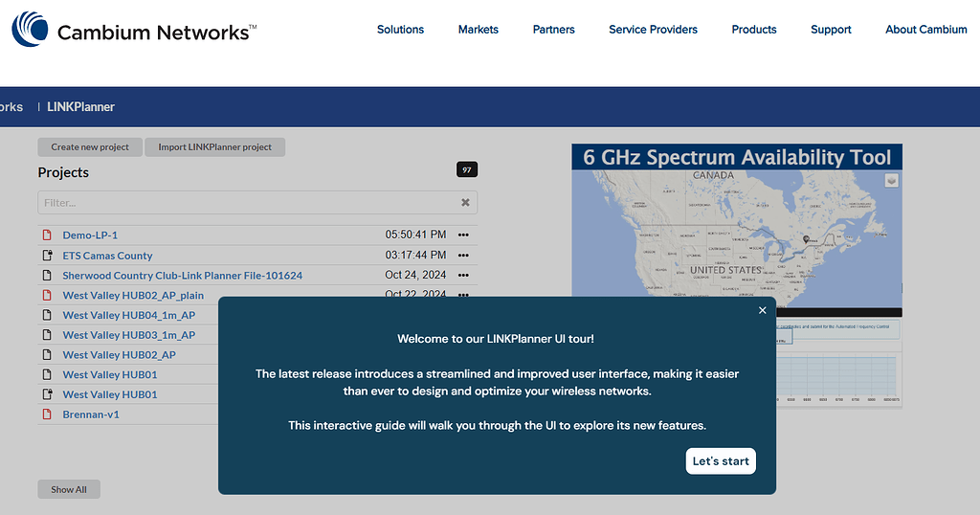
Task: Open the Service Providers menu
Action: point(653,30)
